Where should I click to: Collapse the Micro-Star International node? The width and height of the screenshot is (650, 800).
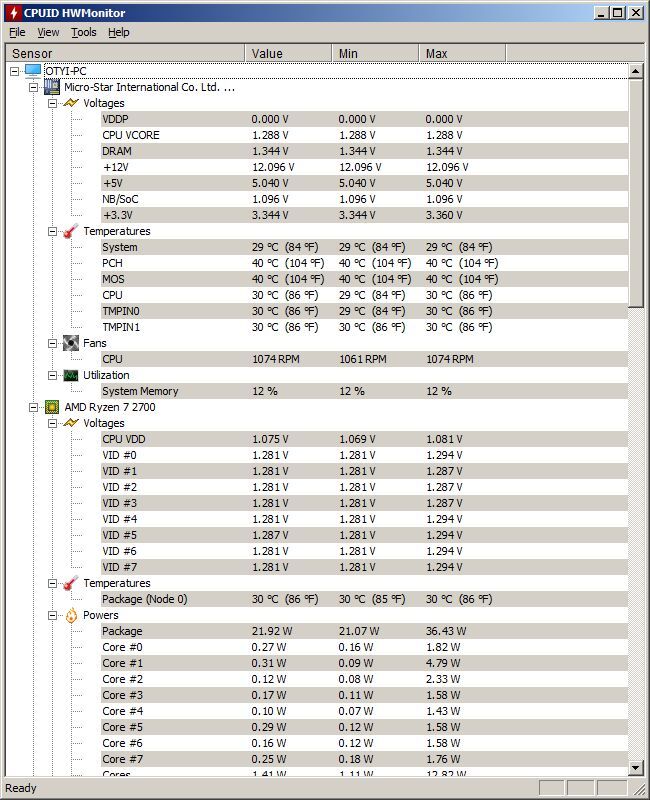point(33,87)
